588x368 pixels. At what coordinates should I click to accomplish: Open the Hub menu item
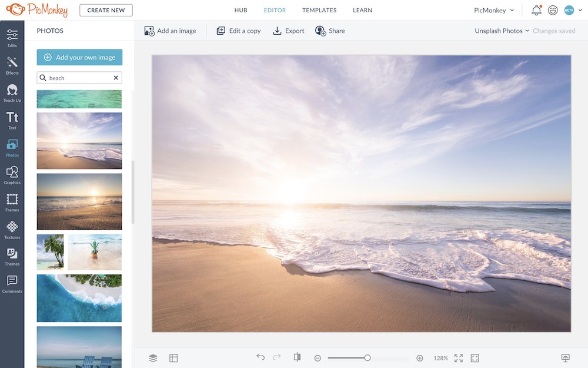point(240,10)
